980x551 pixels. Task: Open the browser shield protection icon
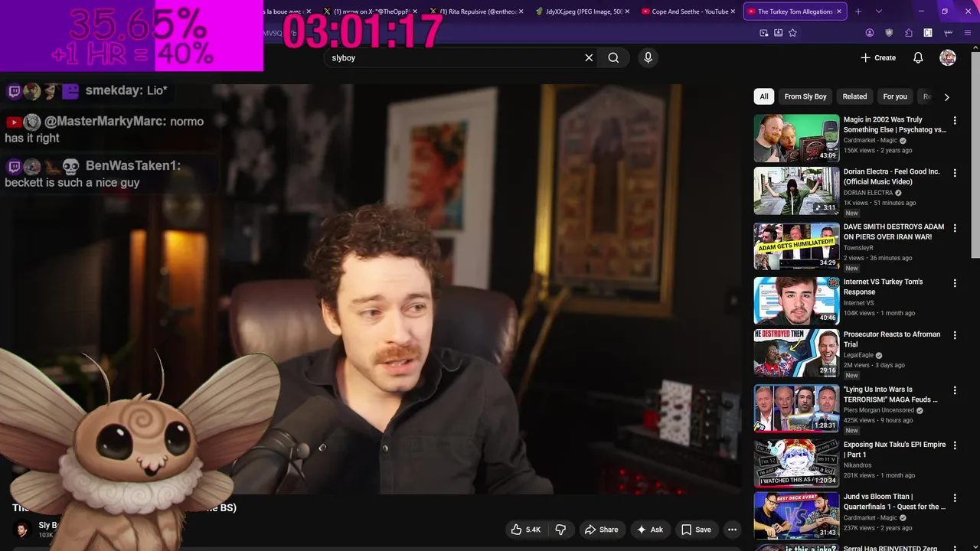point(889,33)
